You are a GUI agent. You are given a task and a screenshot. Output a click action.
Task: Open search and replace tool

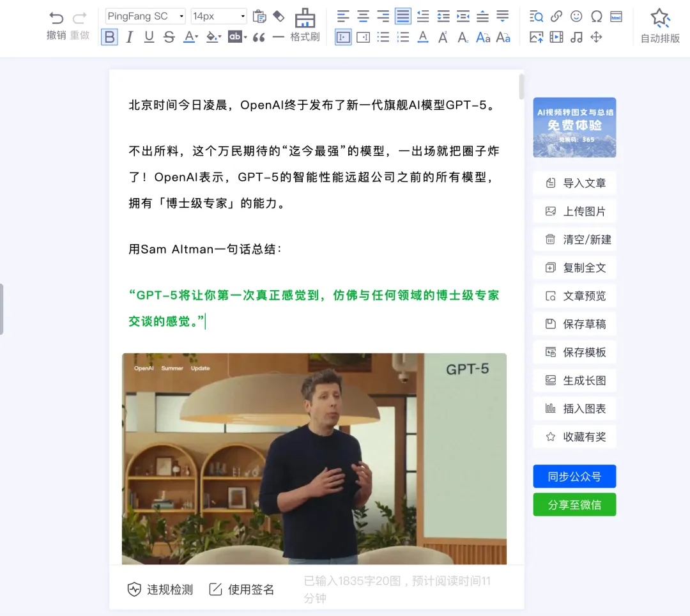(x=536, y=16)
